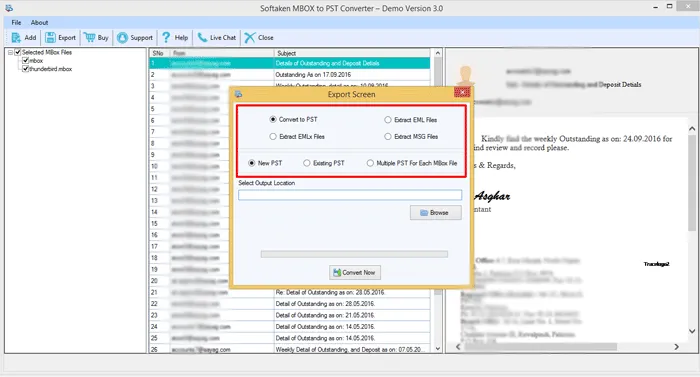Open Support from the toolbar
Image resolution: width=700 pixels, height=377 pixels.
[x=135, y=38]
